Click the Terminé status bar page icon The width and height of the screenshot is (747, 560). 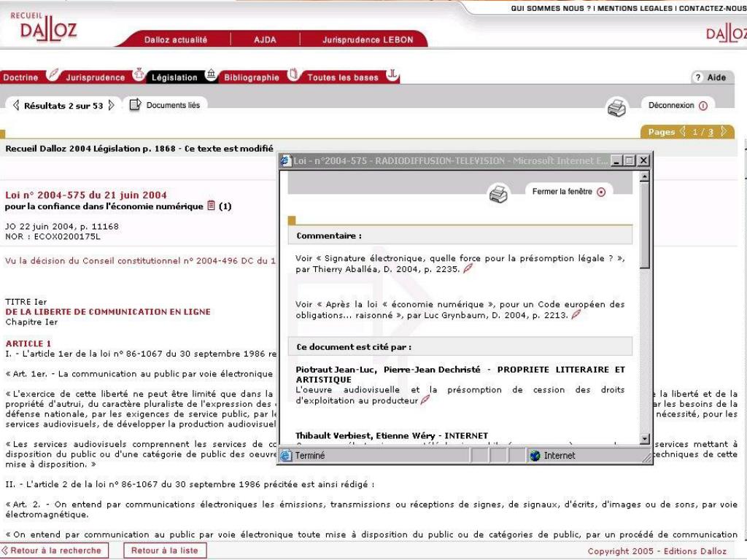286,455
